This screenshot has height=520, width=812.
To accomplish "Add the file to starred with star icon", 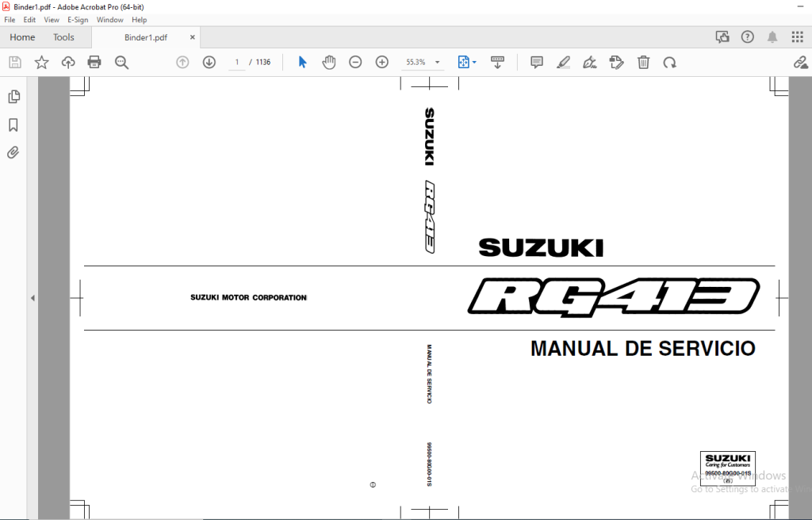I will [x=41, y=63].
